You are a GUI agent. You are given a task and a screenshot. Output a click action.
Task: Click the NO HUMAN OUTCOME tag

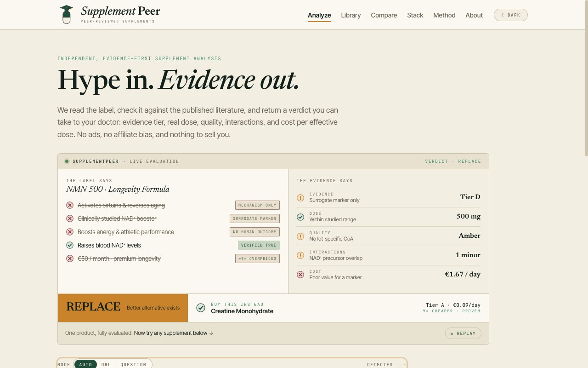pyautogui.click(x=254, y=232)
